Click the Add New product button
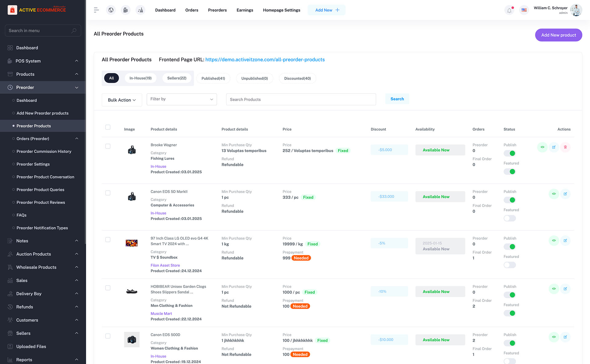 (x=558, y=35)
